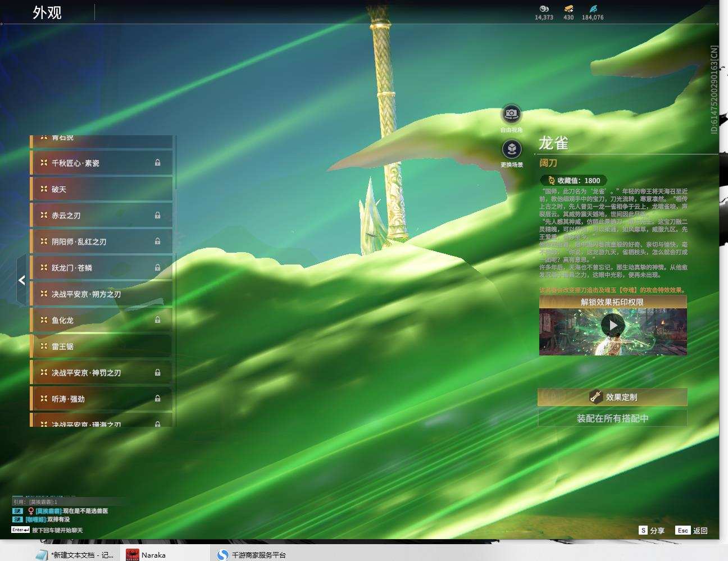Click the chat message 现在是不是选兽医
The image size is (728, 561).
pos(85,511)
